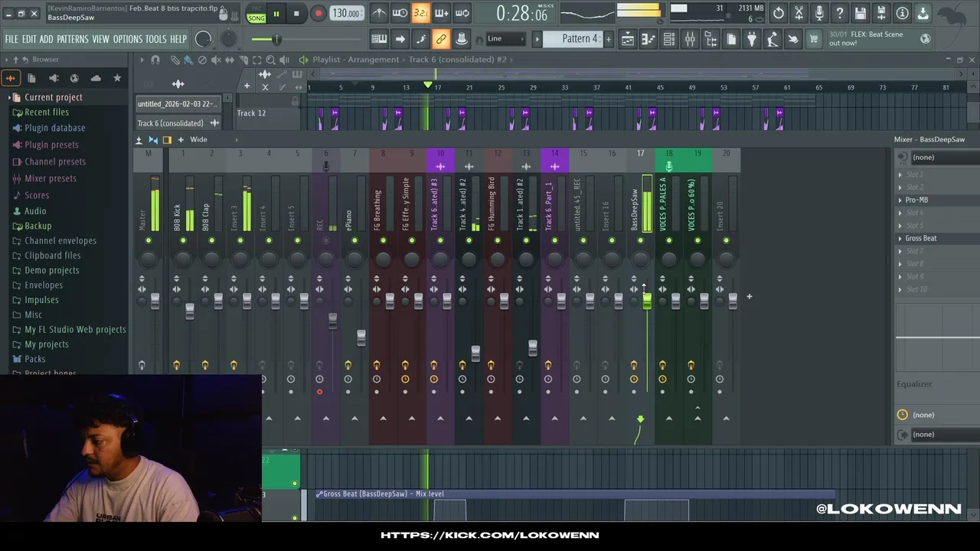980x551 pixels.
Task: Expand the Packs browser folder
Action: click(34, 359)
